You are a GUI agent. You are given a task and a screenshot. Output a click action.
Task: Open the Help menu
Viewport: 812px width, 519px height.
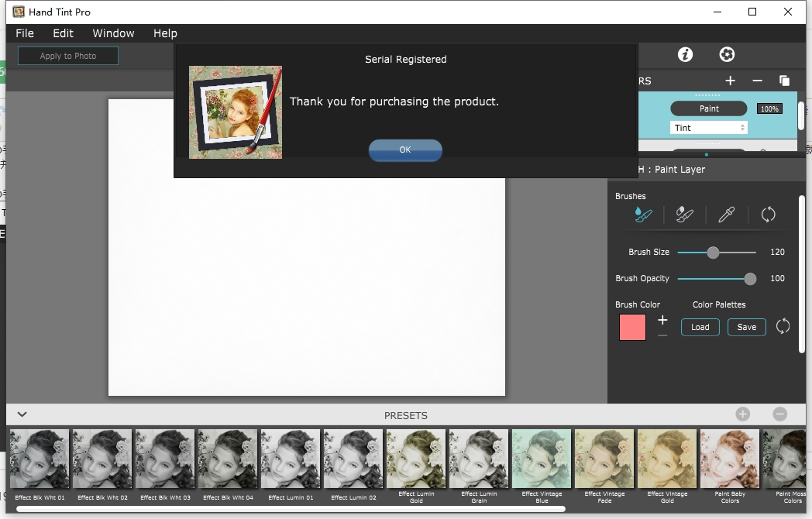click(x=165, y=33)
